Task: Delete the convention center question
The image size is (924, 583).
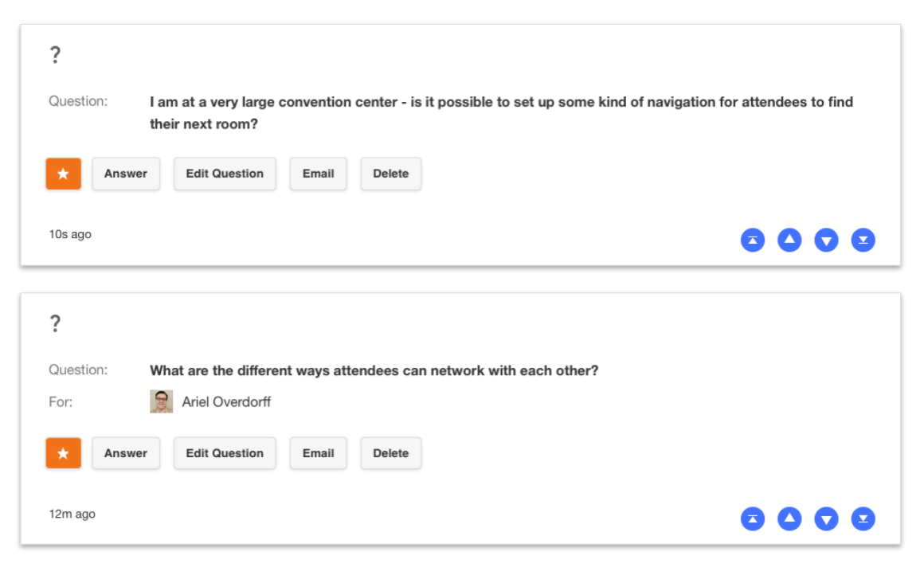Action: (x=390, y=174)
